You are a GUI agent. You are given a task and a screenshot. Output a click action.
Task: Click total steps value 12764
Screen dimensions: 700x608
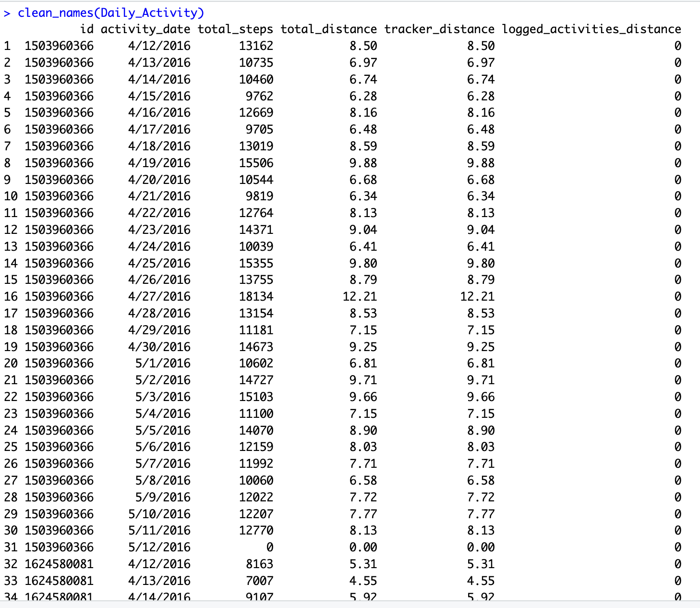point(256,213)
